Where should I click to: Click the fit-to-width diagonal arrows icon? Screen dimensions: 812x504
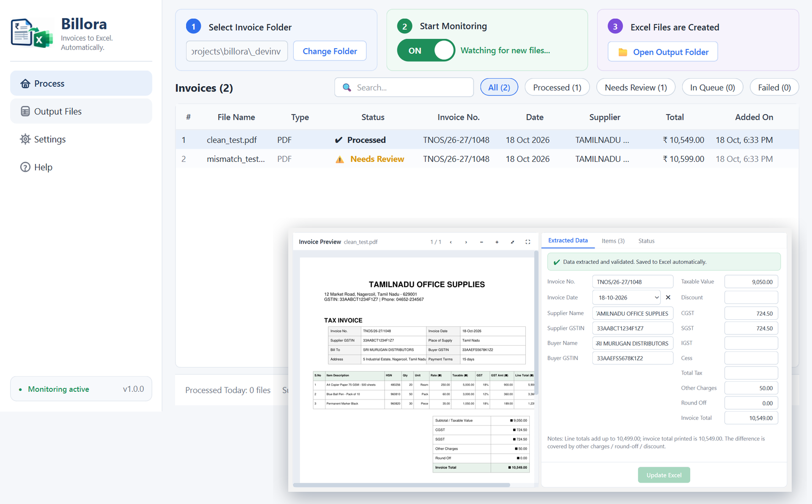[x=513, y=242]
